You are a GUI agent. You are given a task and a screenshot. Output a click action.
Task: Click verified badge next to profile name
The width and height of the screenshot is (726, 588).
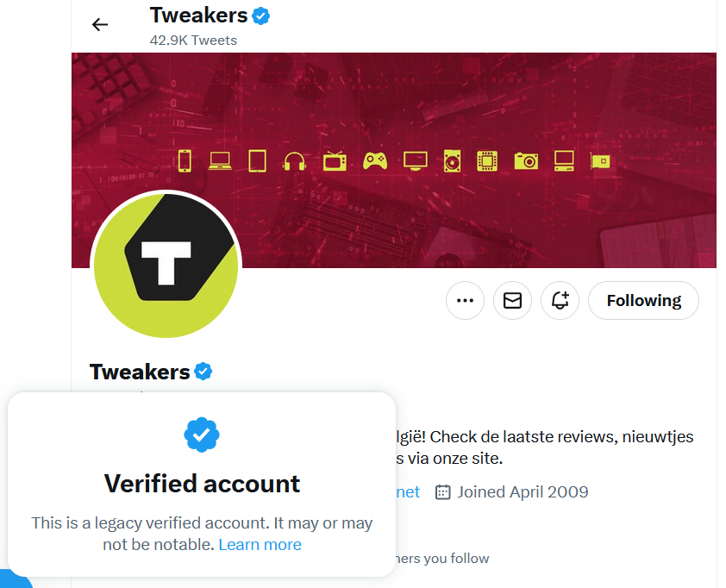203,372
